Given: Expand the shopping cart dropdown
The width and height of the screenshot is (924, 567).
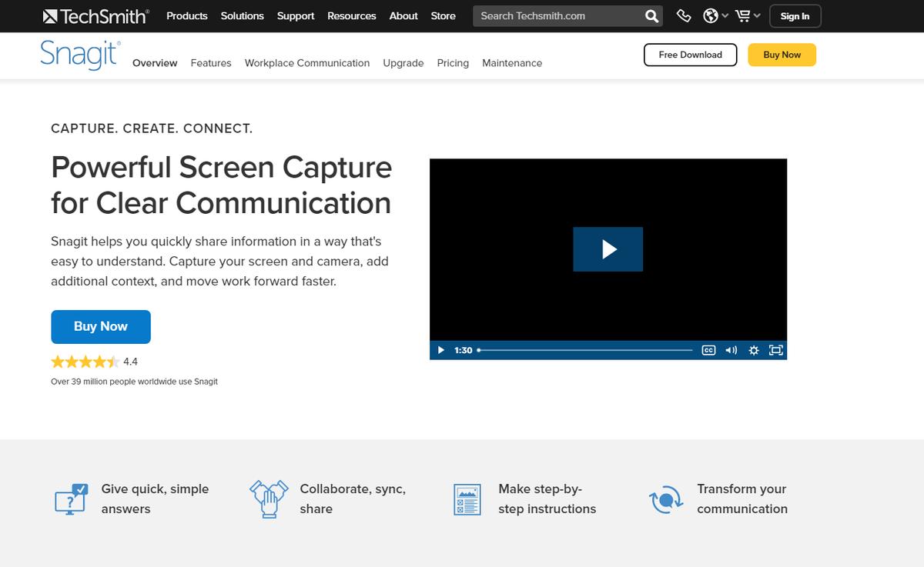Looking at the screenshot, I should 748,16.
